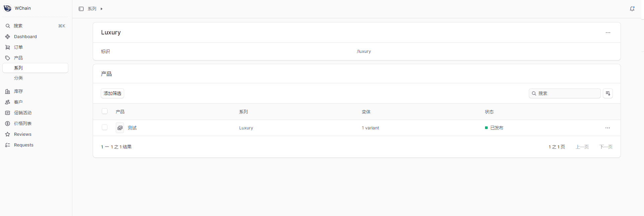
Task: Open the Reviews star item
Action: coord(22,134)
